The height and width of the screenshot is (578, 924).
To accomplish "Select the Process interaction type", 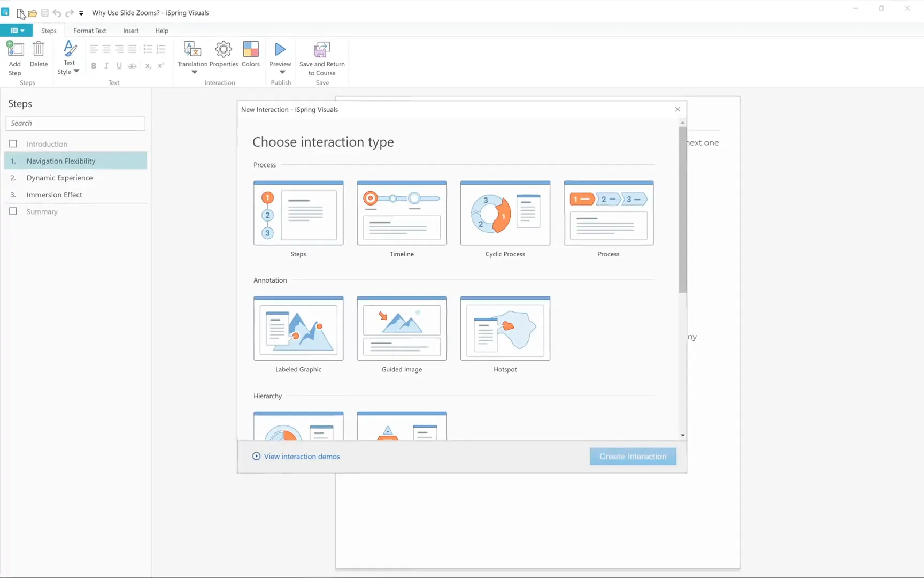I will pos(609,213).
